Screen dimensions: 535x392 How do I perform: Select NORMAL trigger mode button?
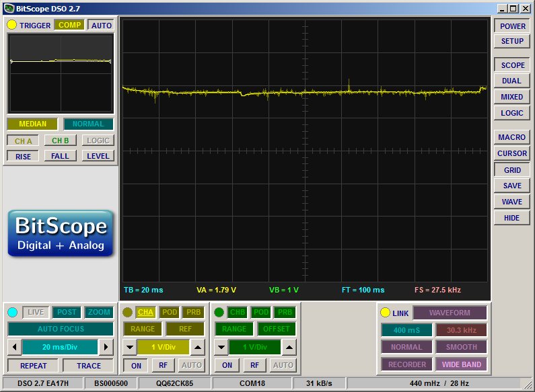[88, 124]
